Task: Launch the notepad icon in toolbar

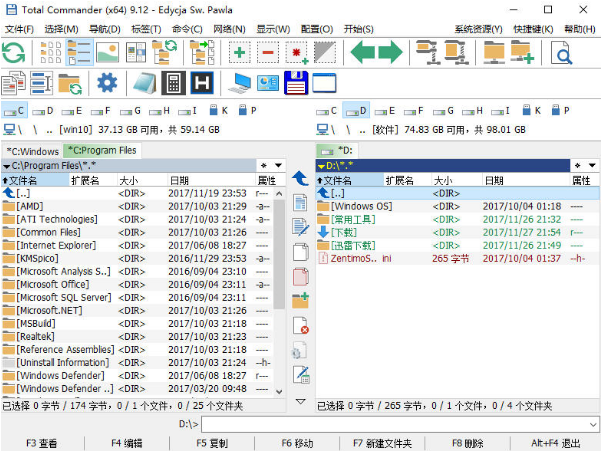Action: coord(145,83)
